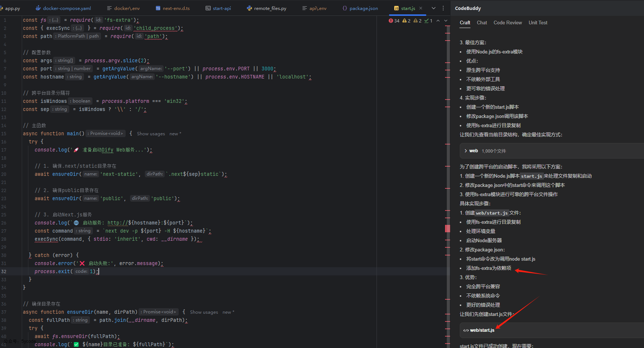Click the console.error 启动失败 line
Screen dimensions: 644x348
[x=99, y=264]
